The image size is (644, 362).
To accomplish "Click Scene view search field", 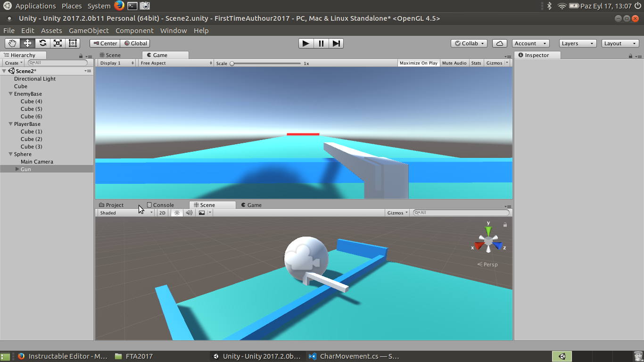I will click(x=461, y=213).
